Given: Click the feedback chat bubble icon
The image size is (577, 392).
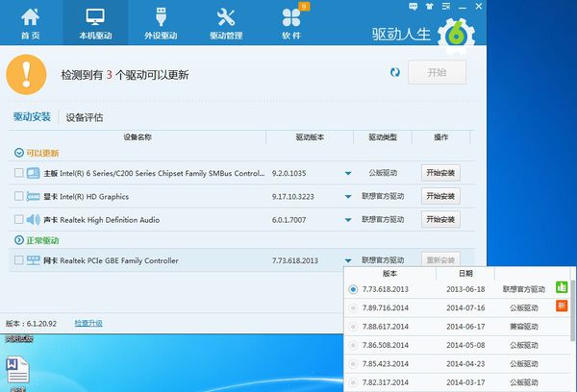Looking at the screenshot, I should click(413, 7).
